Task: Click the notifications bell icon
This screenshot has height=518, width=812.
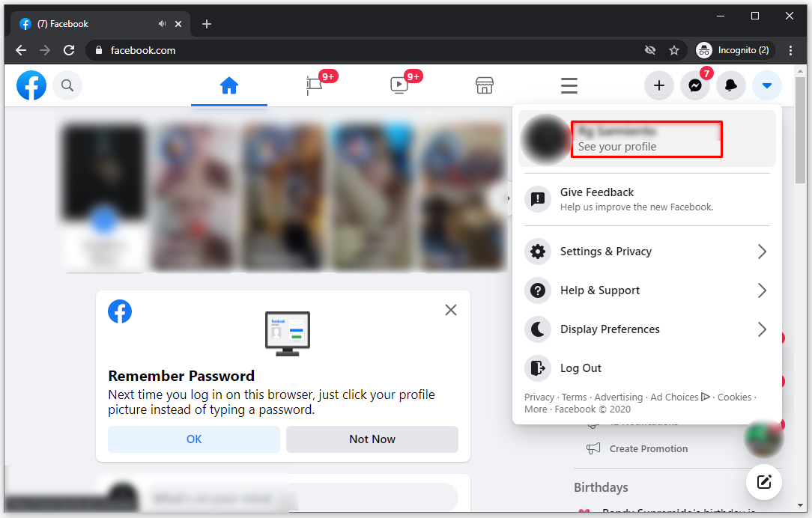Action: [x=730, y=86]
